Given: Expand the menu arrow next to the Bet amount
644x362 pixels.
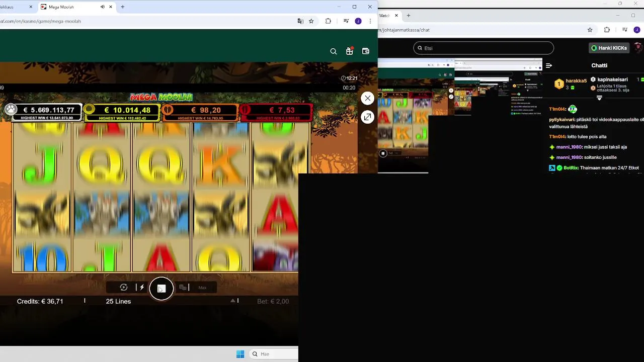Looking at the screenshot, I should tap(233, 301).
